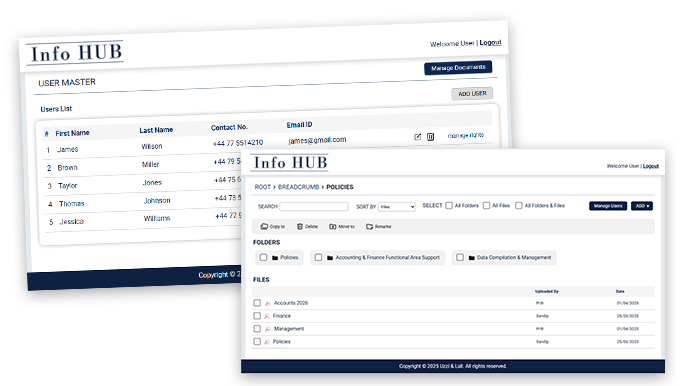Go to BREADCRUMB level in the path

298,187
